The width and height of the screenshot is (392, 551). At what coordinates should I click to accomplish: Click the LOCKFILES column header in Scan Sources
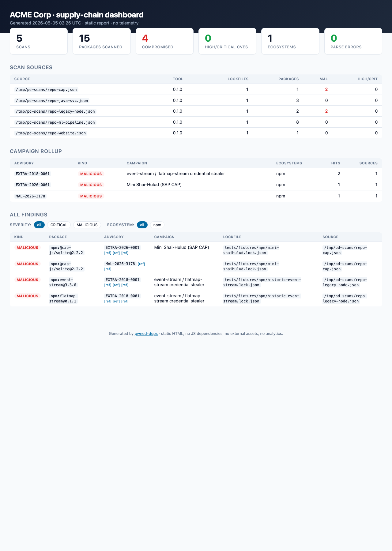pyautogui.click(x=238, y=79)
